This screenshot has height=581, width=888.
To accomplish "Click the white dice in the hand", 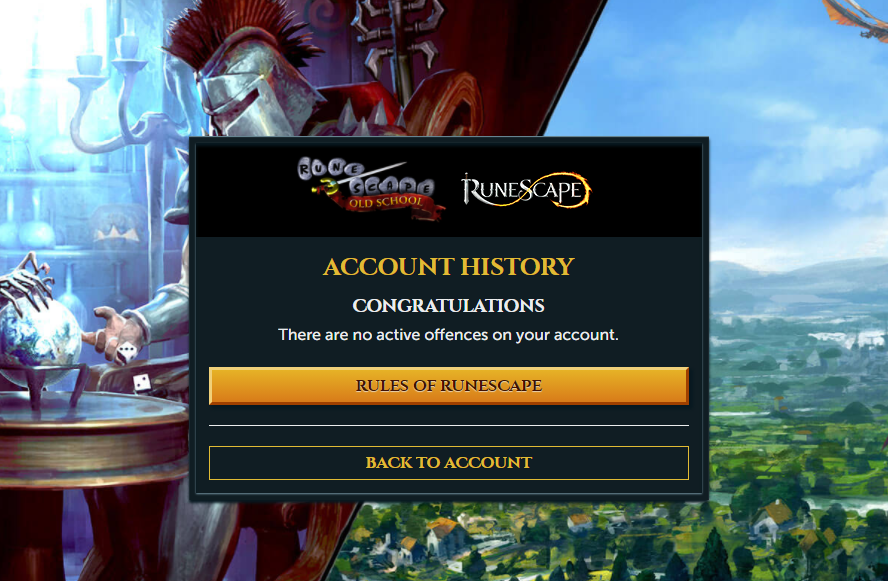I will pos(126,352).
